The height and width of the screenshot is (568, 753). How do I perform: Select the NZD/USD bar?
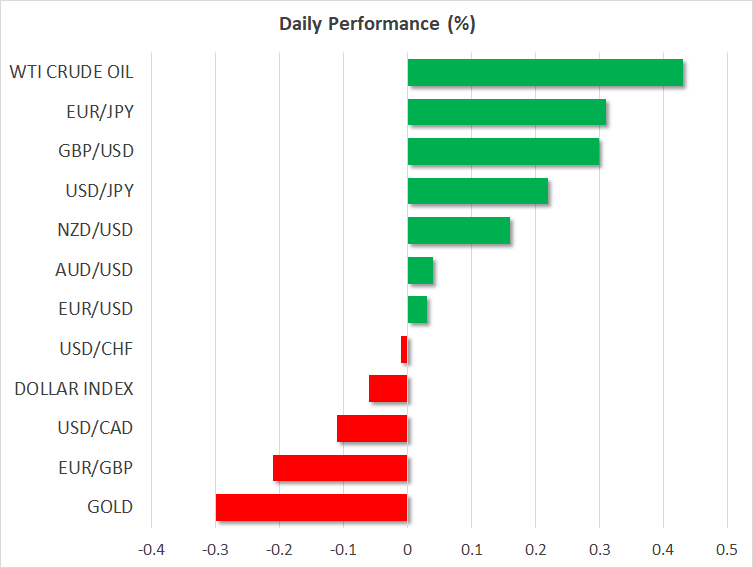tap(458, 231)
